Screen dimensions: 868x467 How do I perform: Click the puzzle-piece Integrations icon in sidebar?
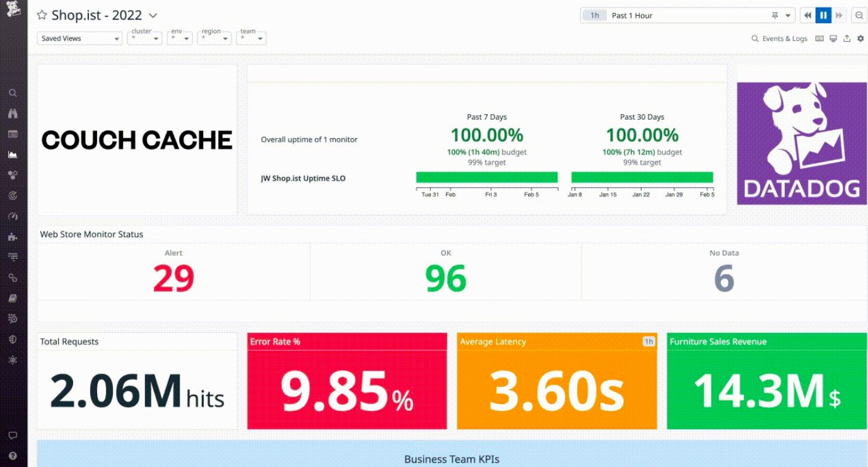(13, 237)
